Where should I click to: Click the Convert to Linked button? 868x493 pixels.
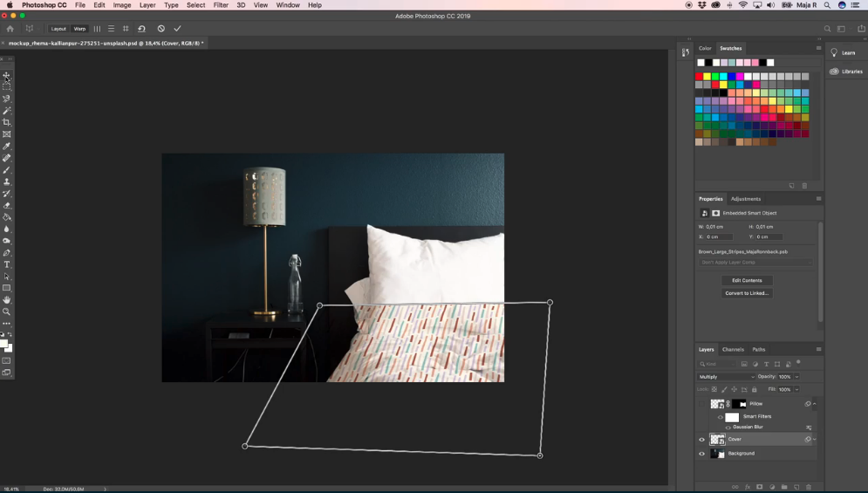coord(747,293)
